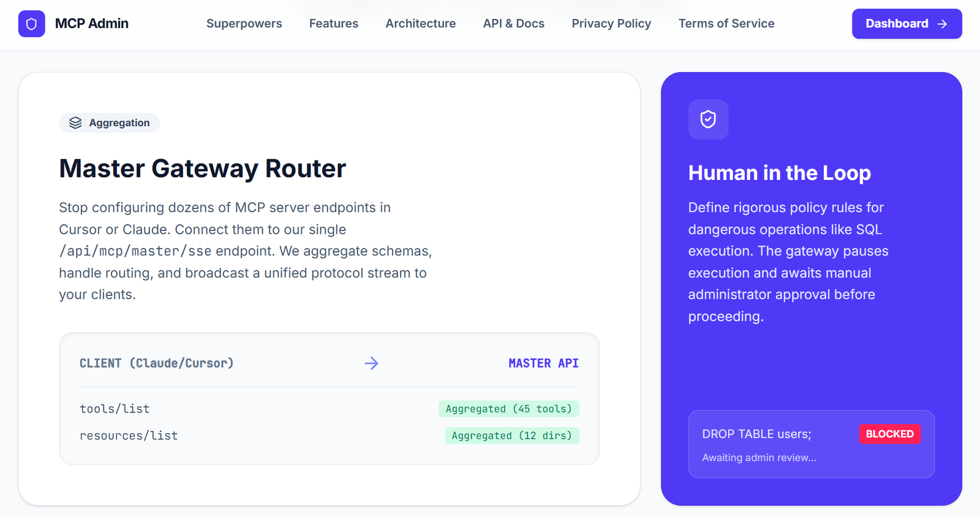Click the Dashboard button
980x516 pixels.
click(907, 24)
